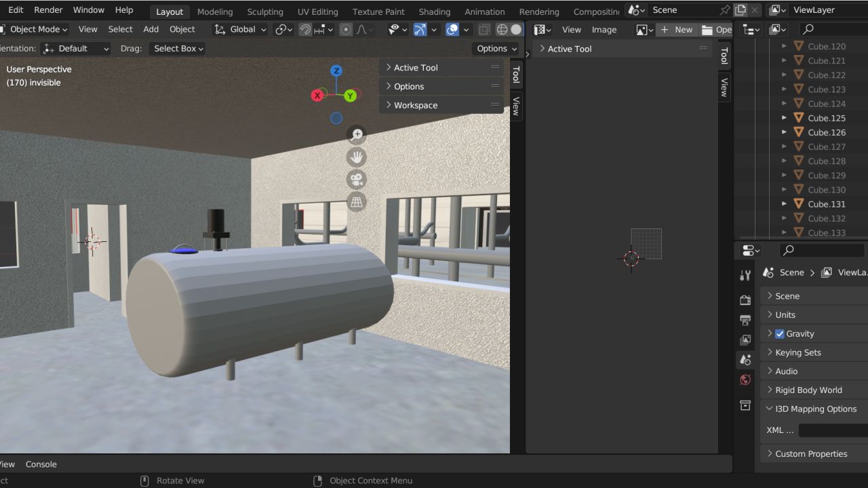Click the outliner search field
The image size is (868, 488).
click(833, 29)
